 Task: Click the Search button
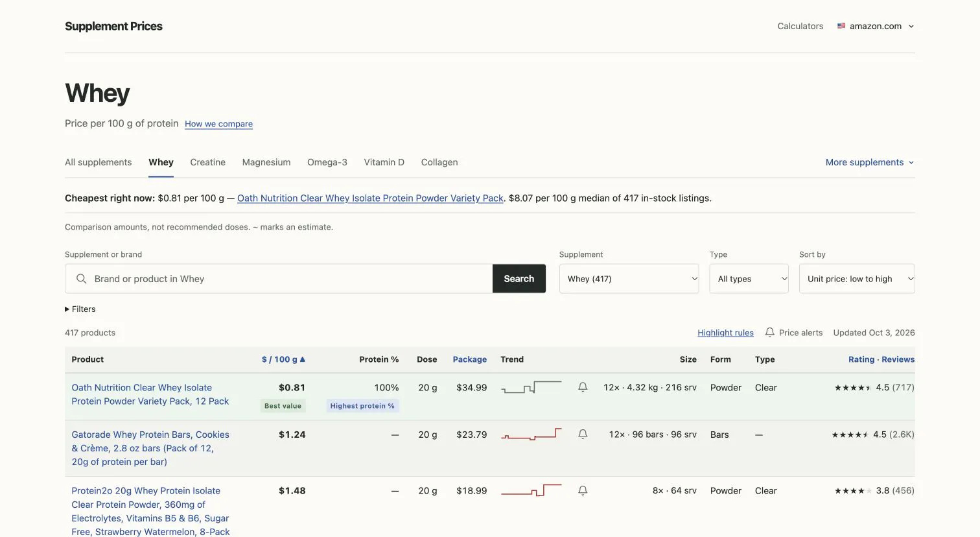(x=519, y=279)
